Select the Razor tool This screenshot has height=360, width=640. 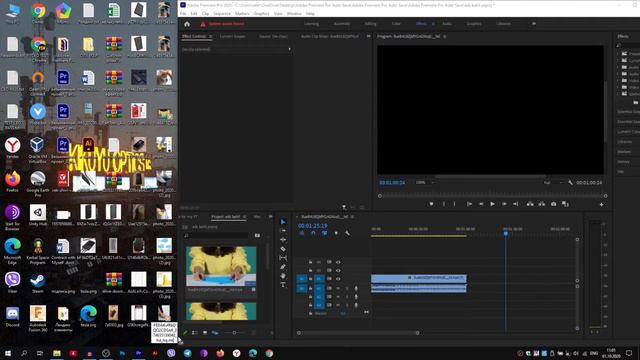[x=283, y=249]
